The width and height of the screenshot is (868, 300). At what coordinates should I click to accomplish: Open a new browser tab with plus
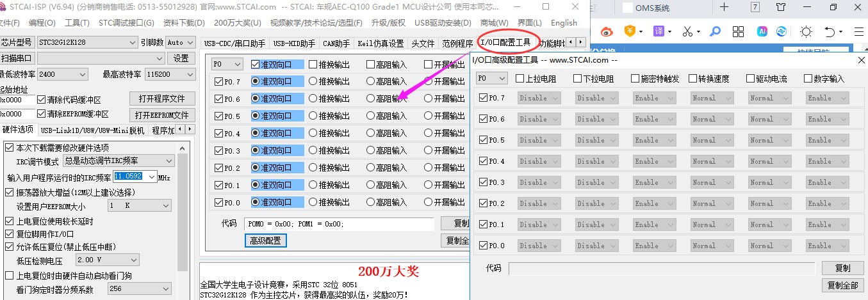pyautogui.click(x=723, y=8)
